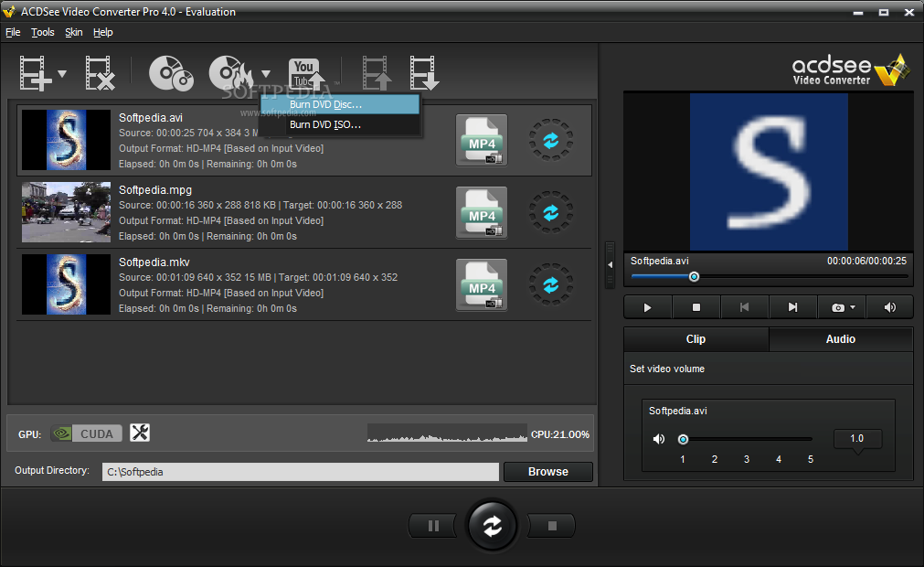Click the 1.0 volume value box
Viewport: 924px width, 567px height.
pyautogui.click(x=857, y=439)
